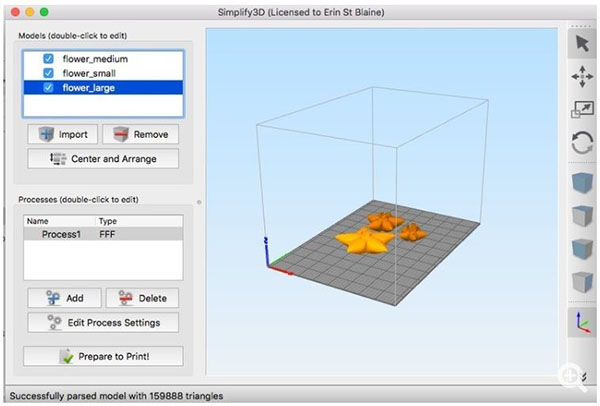Open Edit Process Settings

coord(103,322)
